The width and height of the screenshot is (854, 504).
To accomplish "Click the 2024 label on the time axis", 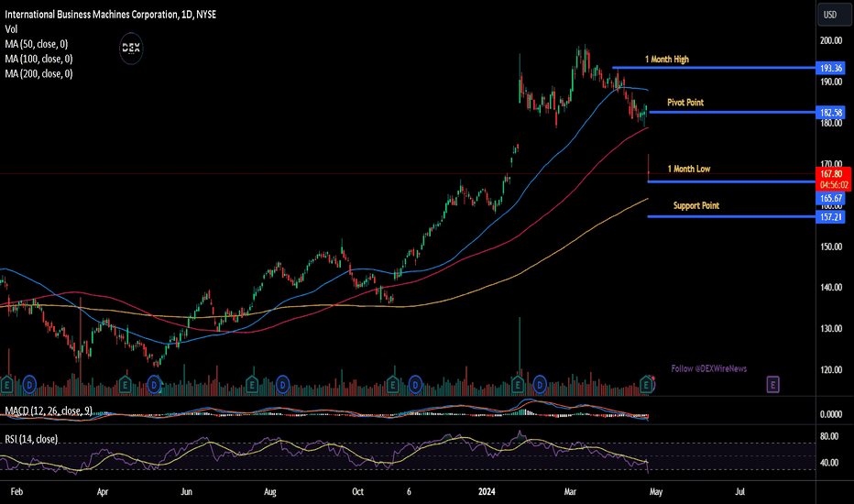I will coord(487,491).
